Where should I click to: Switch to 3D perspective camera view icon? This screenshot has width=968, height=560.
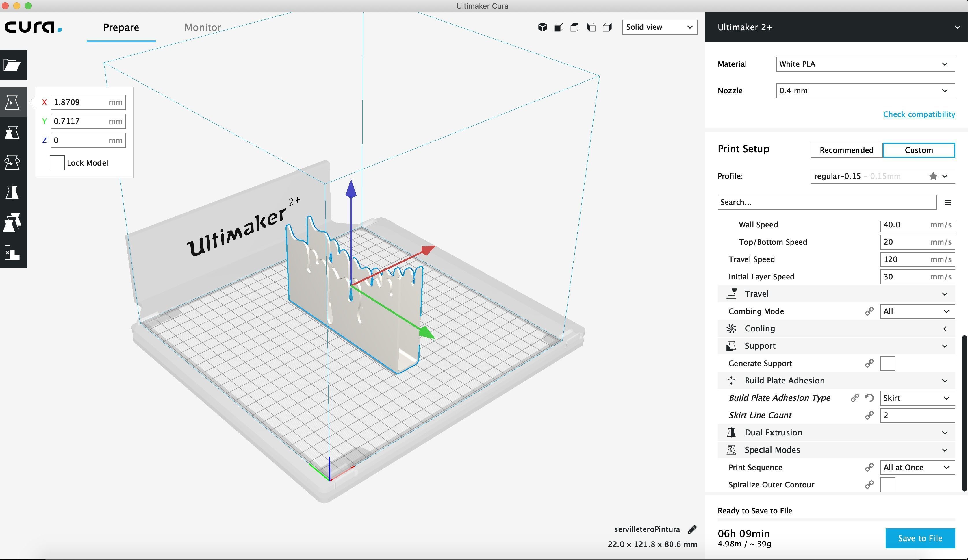click(x=542, y=27)
